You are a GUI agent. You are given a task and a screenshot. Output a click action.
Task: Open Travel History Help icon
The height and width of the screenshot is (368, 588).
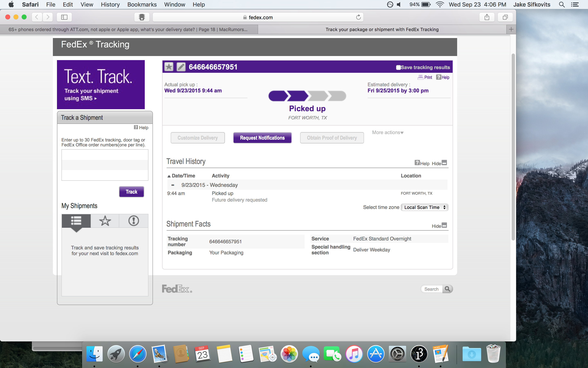click(x=422, y=163)
